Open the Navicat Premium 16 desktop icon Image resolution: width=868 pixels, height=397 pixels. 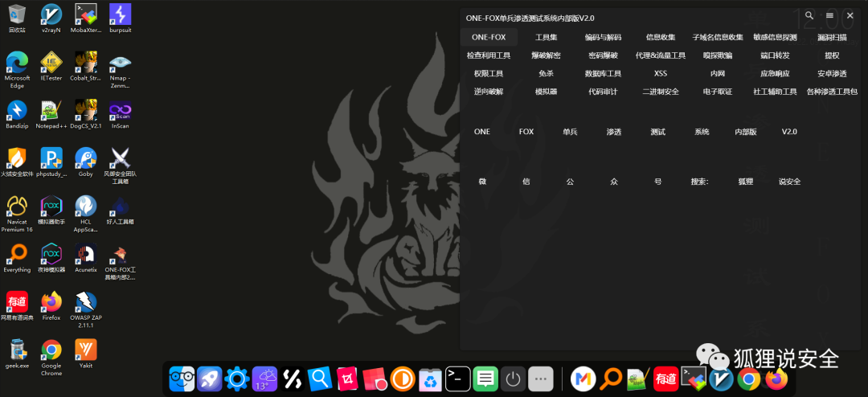(17, 214)
